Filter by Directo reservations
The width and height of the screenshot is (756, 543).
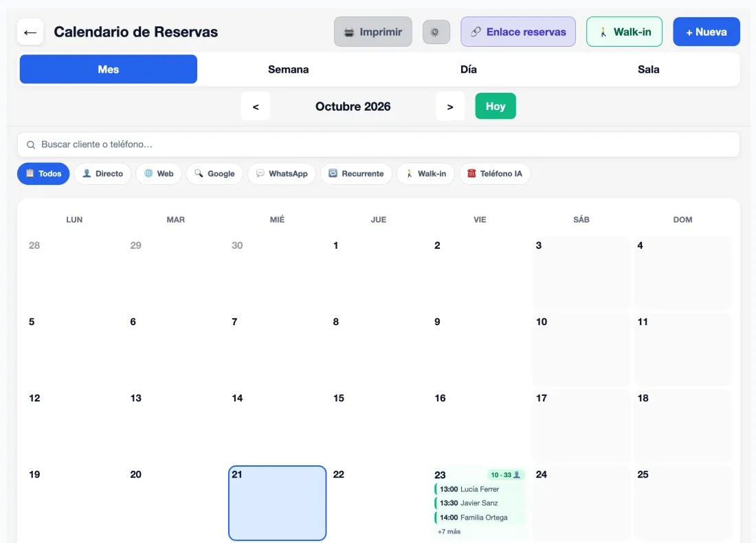point(102,174)
